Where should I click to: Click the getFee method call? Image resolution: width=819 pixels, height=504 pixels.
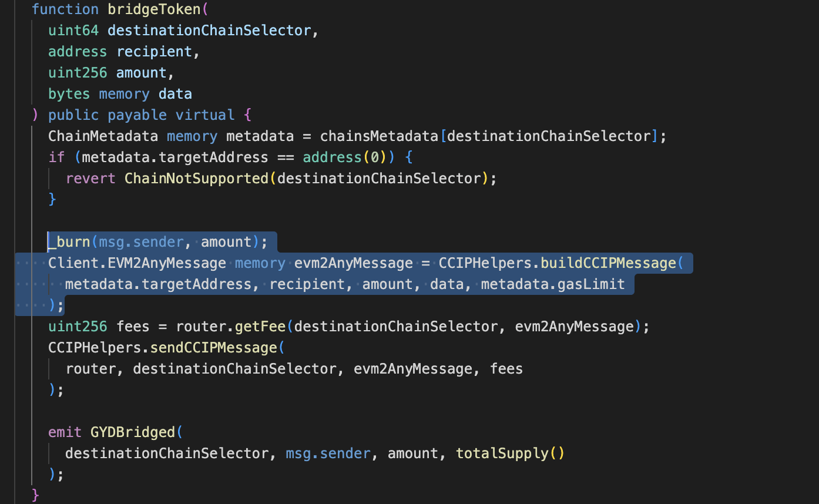[x=260, y=327]
